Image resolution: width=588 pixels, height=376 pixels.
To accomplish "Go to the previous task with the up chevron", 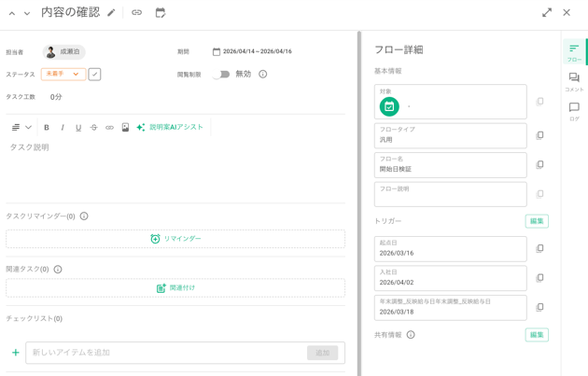I will [12, 14].
